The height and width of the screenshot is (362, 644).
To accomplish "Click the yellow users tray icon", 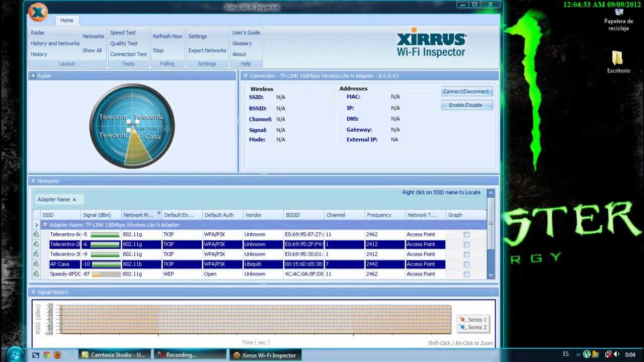I will [597, 354].
